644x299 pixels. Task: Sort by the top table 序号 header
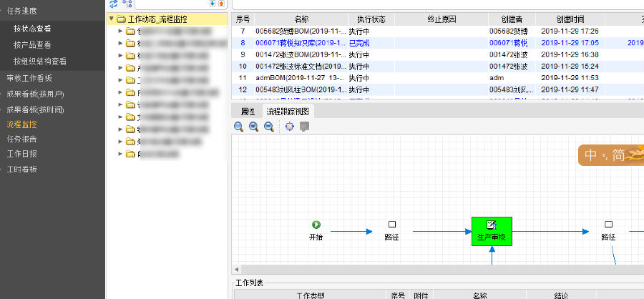click(x=243, y=19)
